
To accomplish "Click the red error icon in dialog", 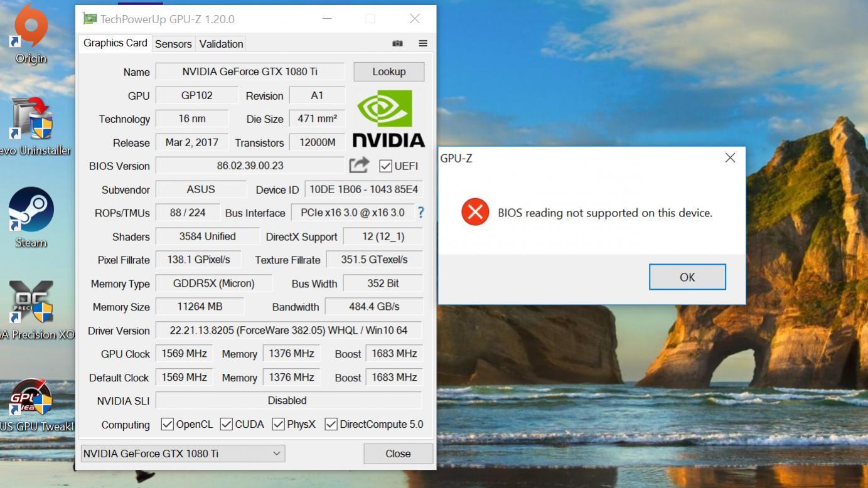I will click(475, 212).
